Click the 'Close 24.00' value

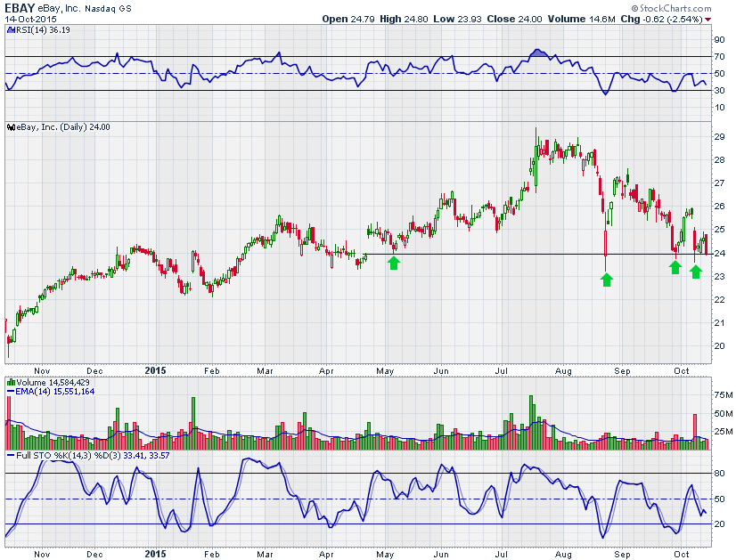pos(514,20)
